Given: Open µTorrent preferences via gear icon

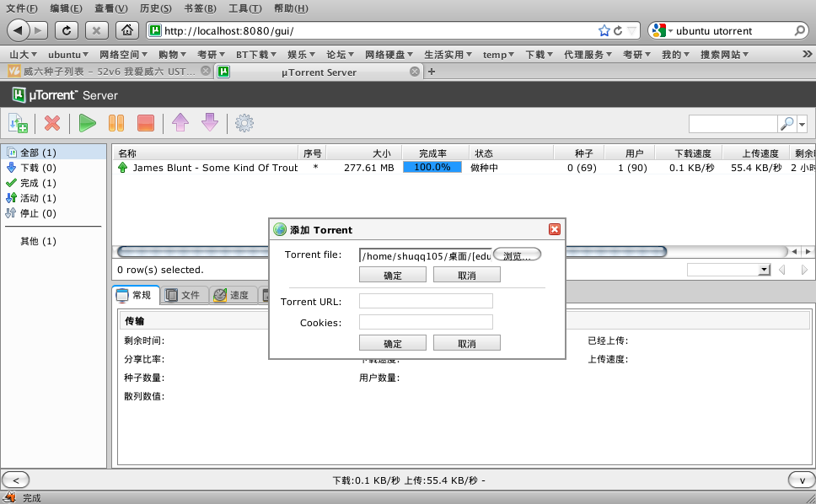Looking at the screenshot, I should tap(244, 123).
